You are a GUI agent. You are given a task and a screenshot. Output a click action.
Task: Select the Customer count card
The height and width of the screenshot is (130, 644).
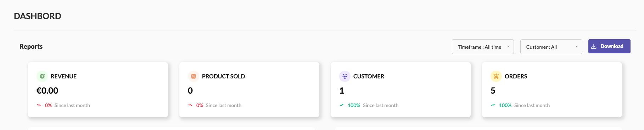pos(401,90)
